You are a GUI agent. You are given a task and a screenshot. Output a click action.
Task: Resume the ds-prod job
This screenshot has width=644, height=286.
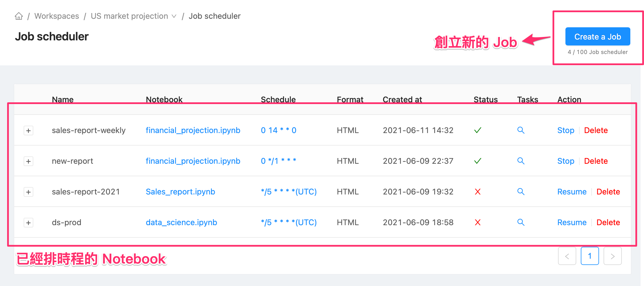[572, 222]
